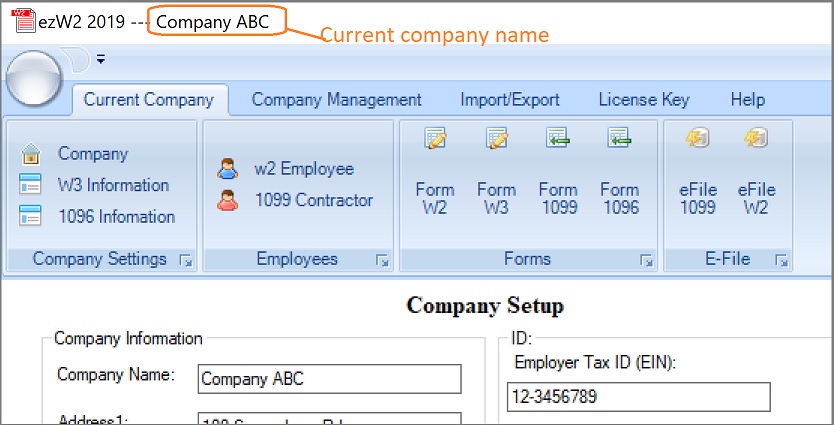Open the Form W3 icon
Screen dimensions: 834x425
(496, 140)
